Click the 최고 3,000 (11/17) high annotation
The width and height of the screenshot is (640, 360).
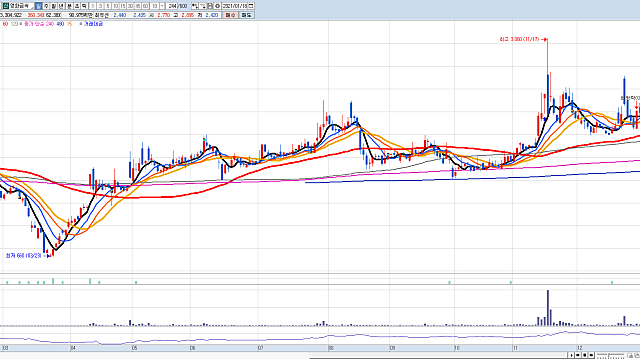pos(522,39)
